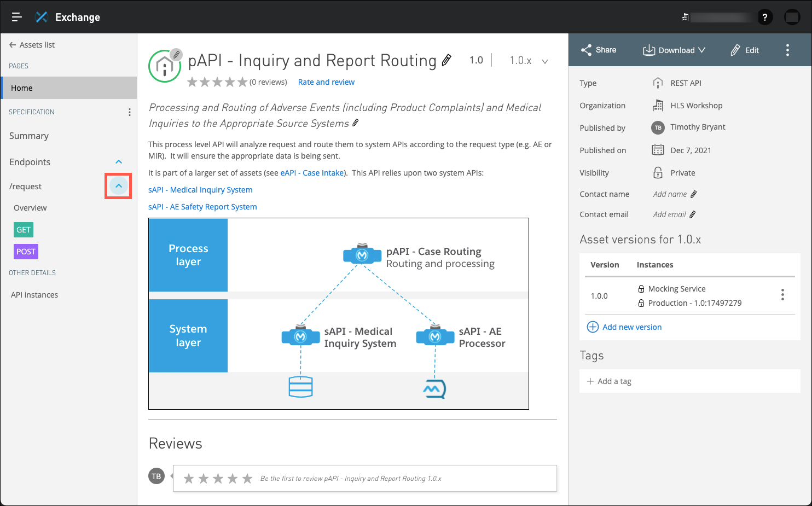Rate one star in the Reviews box
The height and width of the screenshot is (506, 812).
coord(189,479)
